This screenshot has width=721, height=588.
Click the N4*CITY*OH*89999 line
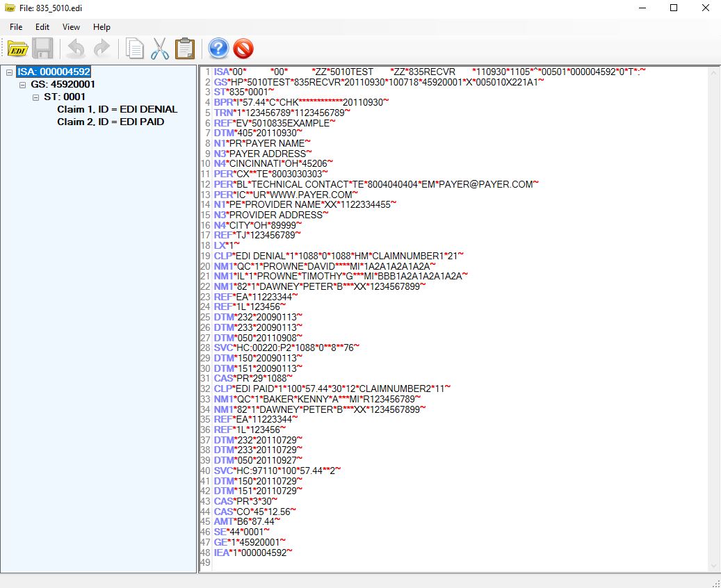coord(258,224)
